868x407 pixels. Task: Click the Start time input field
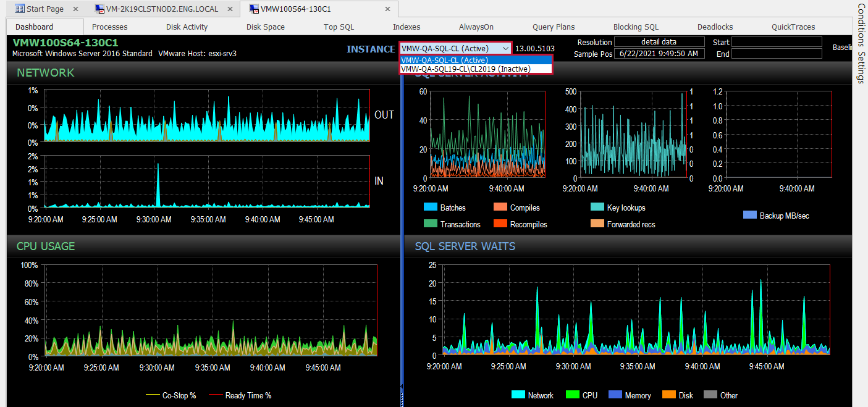pos(777,41)
